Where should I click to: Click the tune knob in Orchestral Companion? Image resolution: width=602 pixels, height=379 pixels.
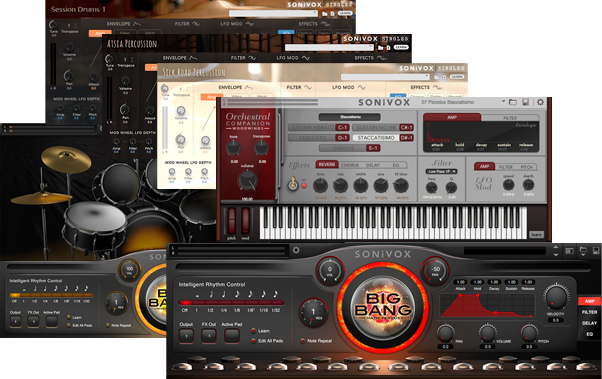click(233, 147)
